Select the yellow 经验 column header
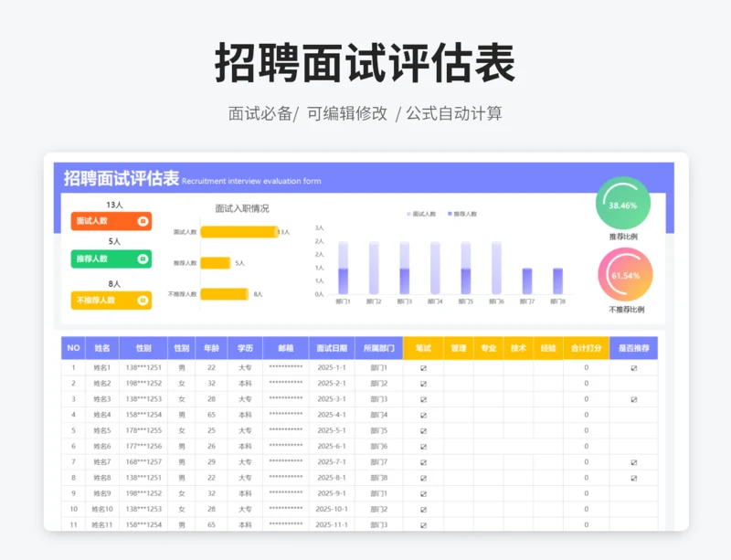The image size is (731, 560). point(547,348)
